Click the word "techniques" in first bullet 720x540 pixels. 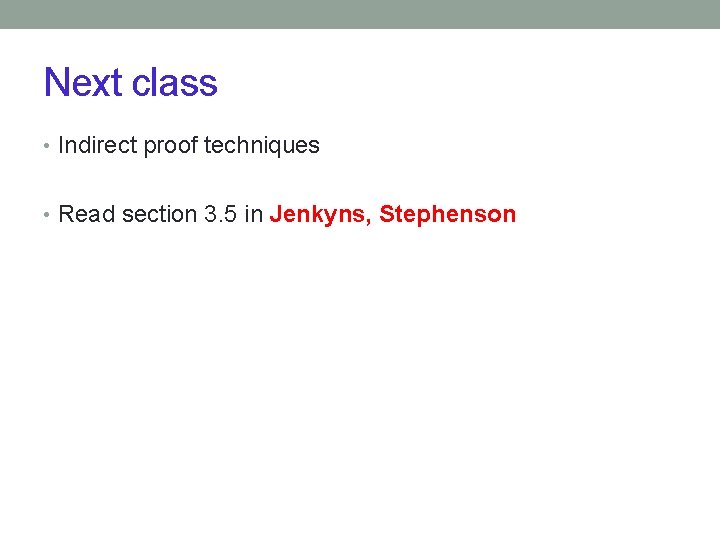[262, 145]
